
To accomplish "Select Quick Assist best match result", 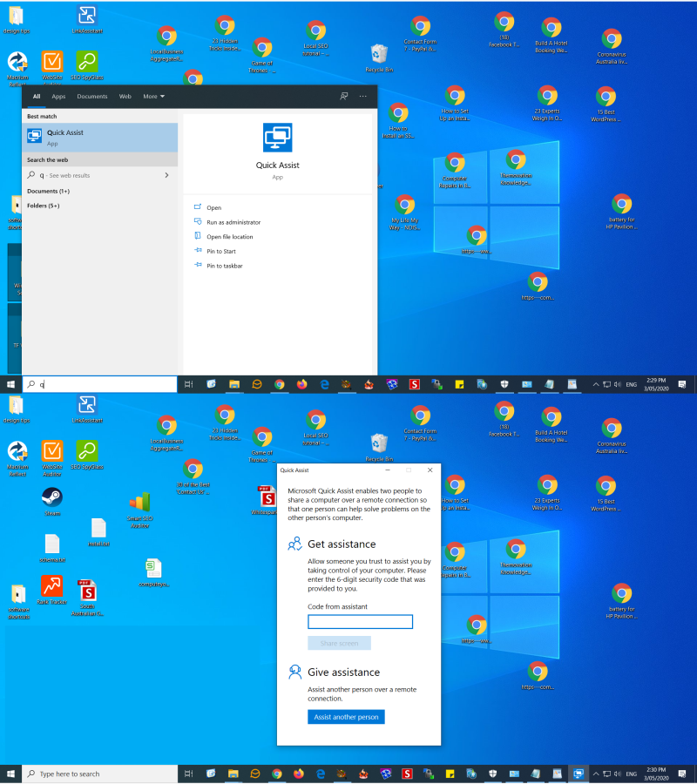I will click(x=100, y=138).
